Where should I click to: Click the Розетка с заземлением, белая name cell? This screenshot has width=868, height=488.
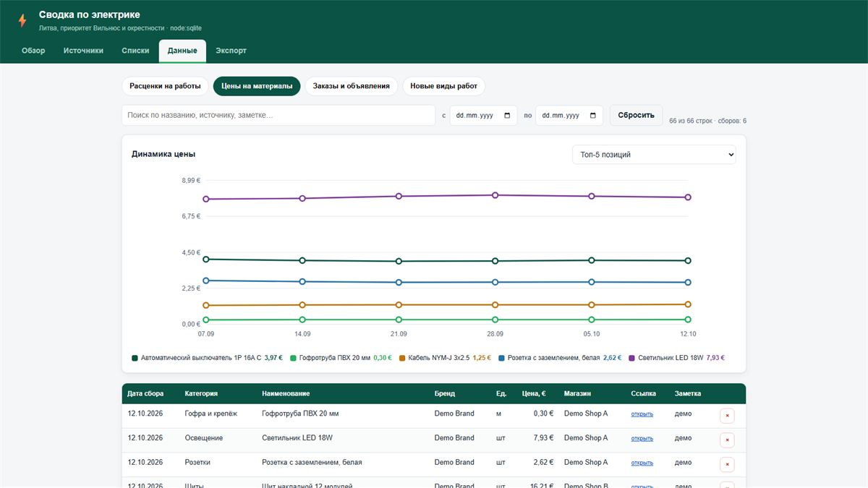312,463
